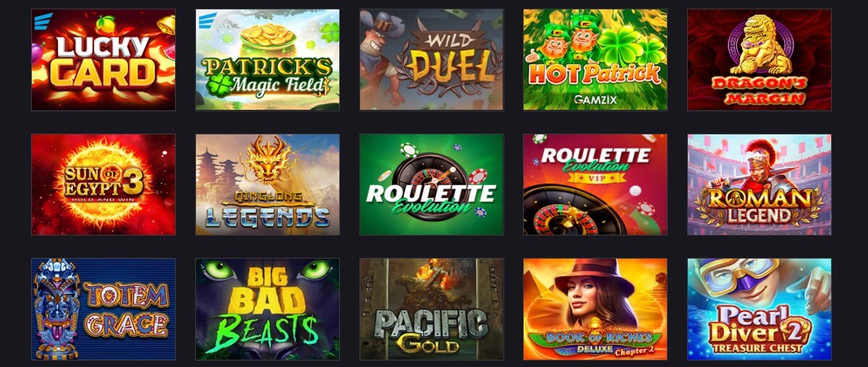The width and height of the screenshot is (868, 367).
Task: Launch the Totem Grace slot
Action: tap(103, 309)
